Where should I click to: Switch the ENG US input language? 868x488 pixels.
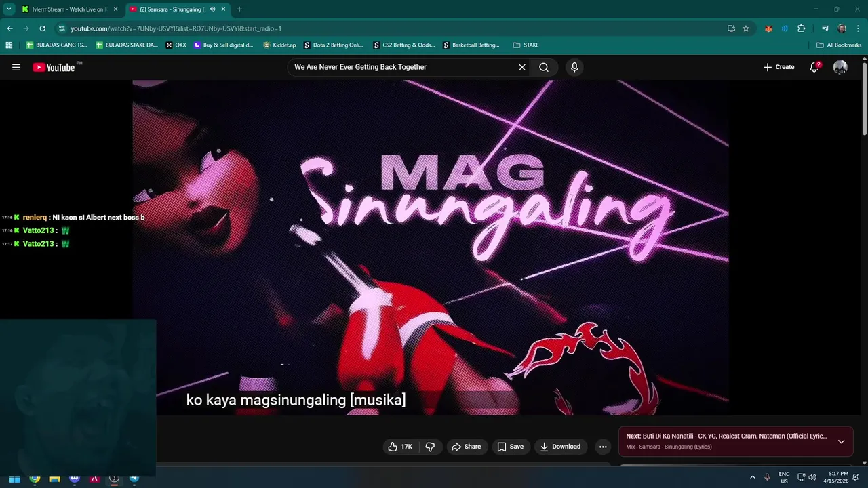pos(784,477)
